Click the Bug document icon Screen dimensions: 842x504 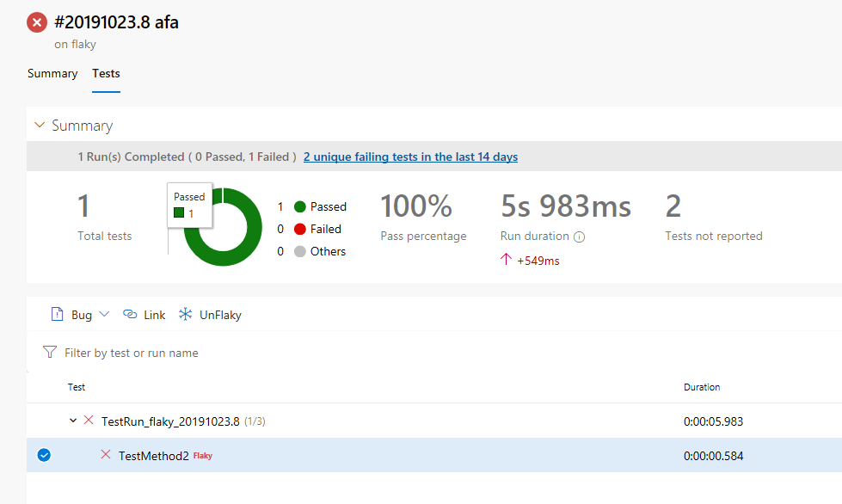(57, 314)
